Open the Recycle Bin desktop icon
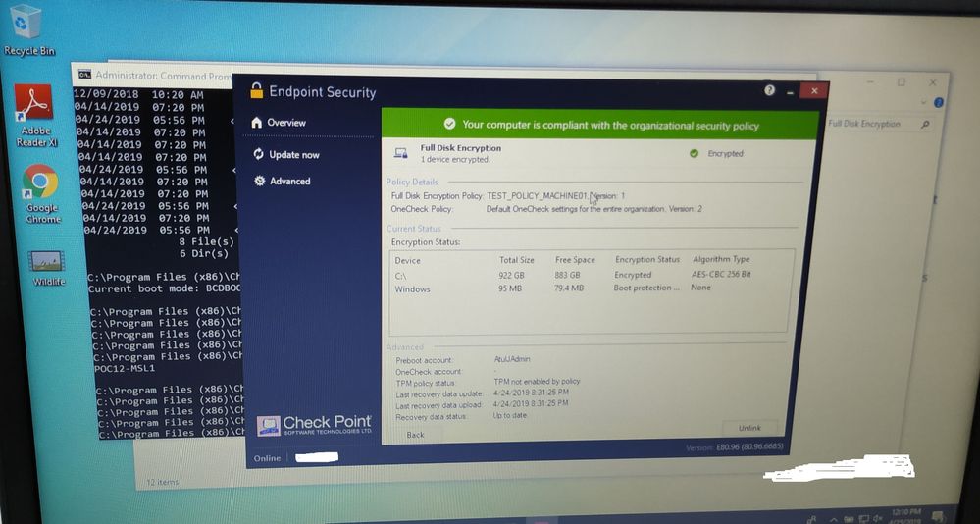Screen dimensions: 980x524 click(24, 25)
